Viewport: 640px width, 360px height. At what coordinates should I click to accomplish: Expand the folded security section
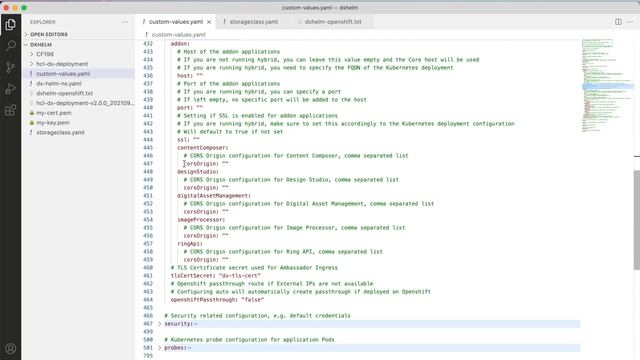pyautogui.click(x=160, y=324)
